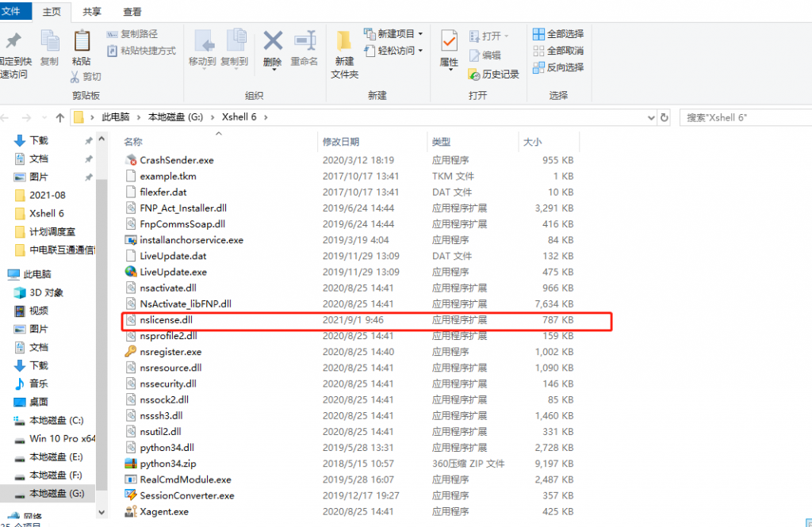Open the Easy Access dropdown
Screen dimensions: 812x527
393,51
